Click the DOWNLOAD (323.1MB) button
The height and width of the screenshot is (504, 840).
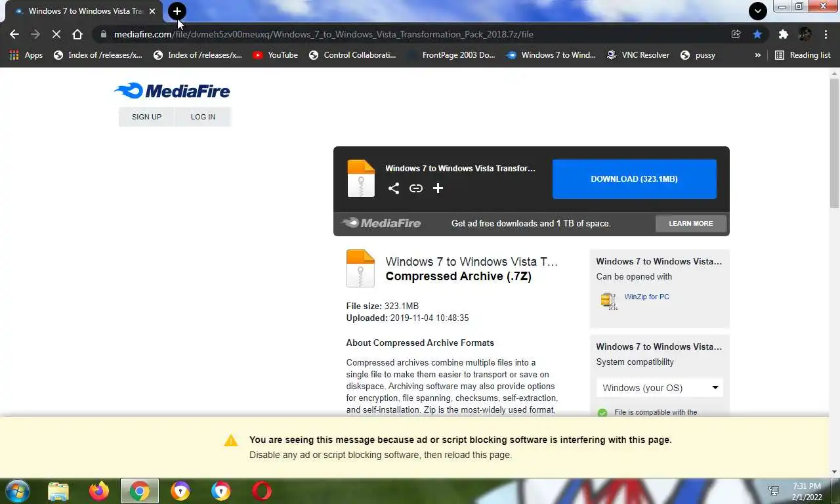634,179
